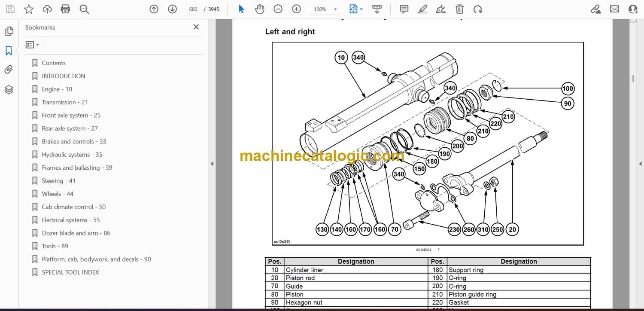Open Front axle system - 25 bookmark
644x311 pixels.
71,115
